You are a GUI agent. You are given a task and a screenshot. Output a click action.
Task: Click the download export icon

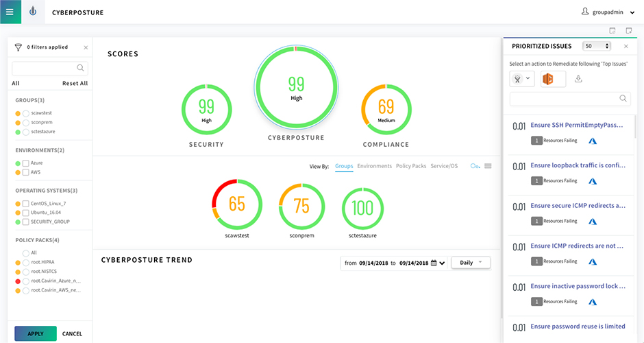[578, 79]
